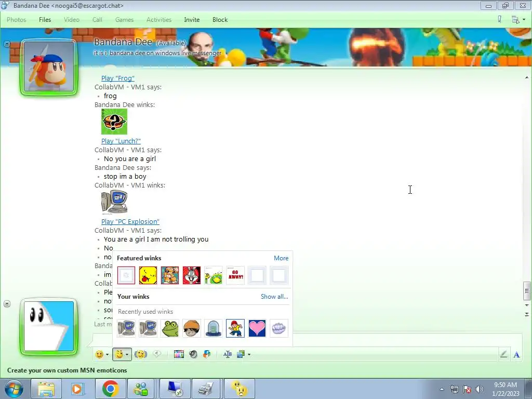Viewport: 532px width, 399px height.
Task: Open the Photos menu item
Action: click(16, 20)
